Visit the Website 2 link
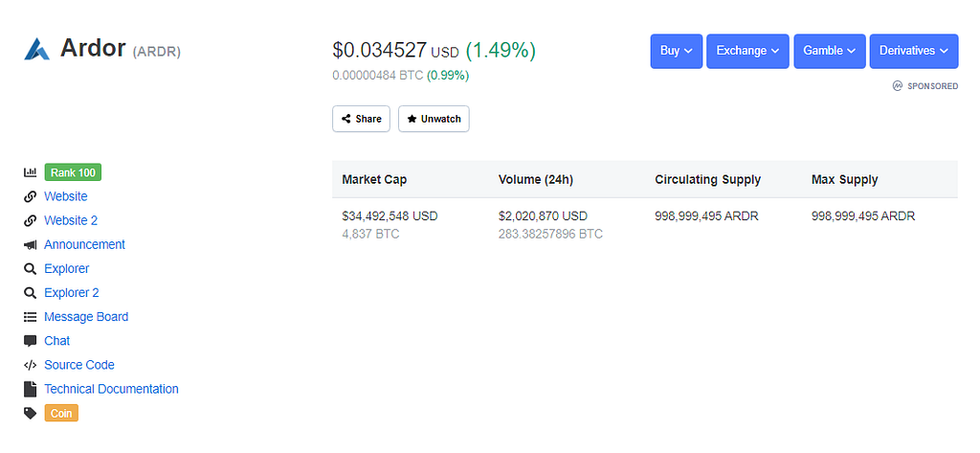The image size is (980, 453). [x=71, y=220]
